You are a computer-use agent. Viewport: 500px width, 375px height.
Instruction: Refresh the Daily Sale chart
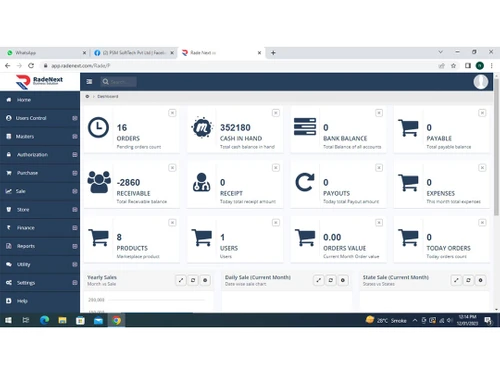click(x=331, y=280)
